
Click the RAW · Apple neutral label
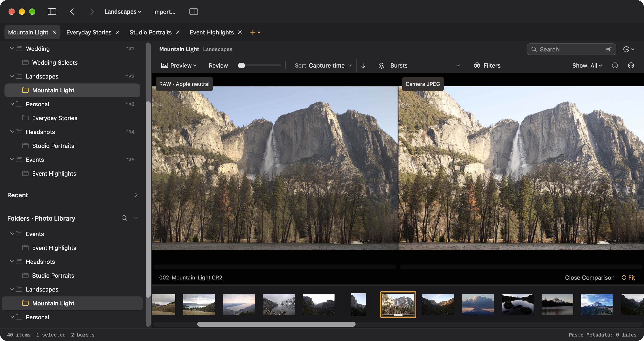pyautogui.click(x=184, y=84)
